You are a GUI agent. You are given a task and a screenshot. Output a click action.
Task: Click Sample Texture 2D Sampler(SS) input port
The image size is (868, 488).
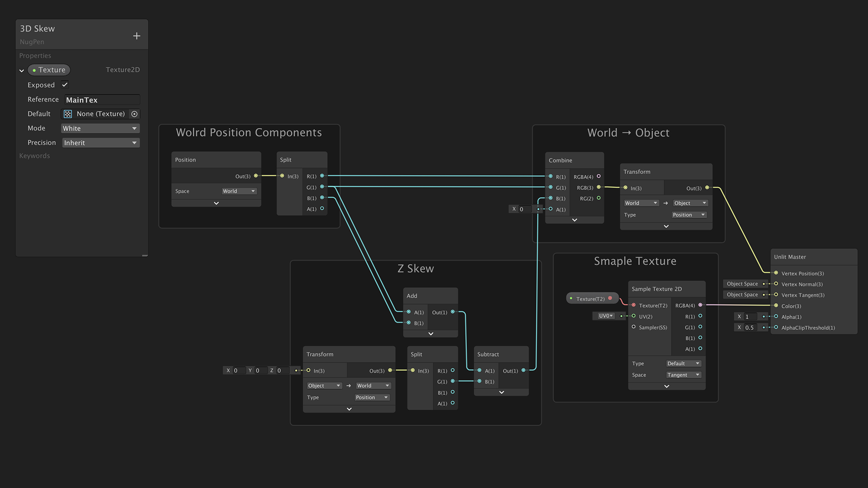coord(634,327)
